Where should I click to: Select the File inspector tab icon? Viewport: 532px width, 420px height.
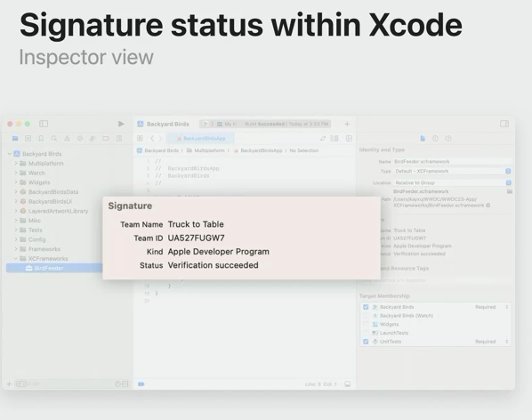click(423, 139)
